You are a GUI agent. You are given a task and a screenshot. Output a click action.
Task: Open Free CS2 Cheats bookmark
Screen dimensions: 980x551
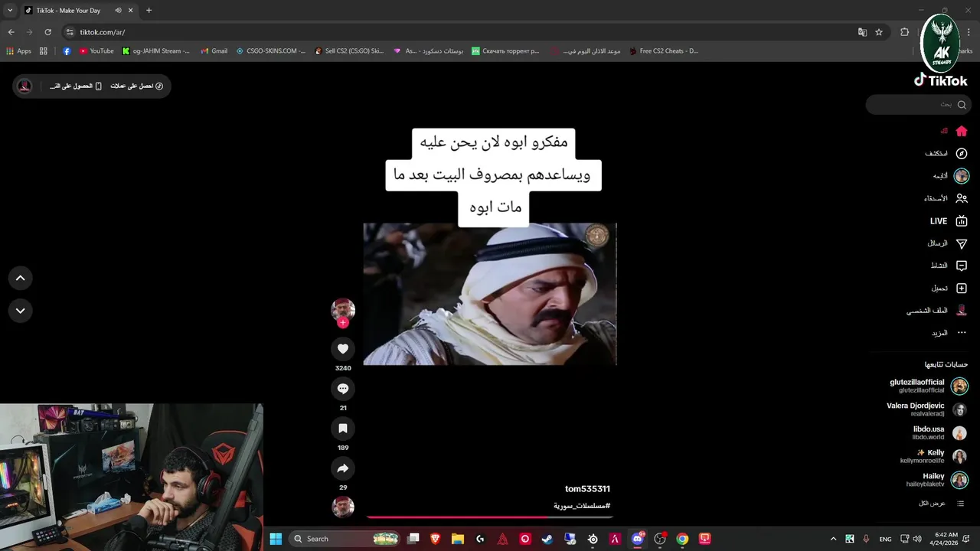coord(664,51)
